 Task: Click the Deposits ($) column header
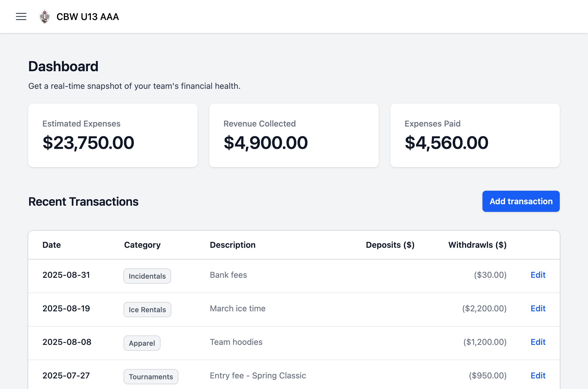click(x=390, y=245)
